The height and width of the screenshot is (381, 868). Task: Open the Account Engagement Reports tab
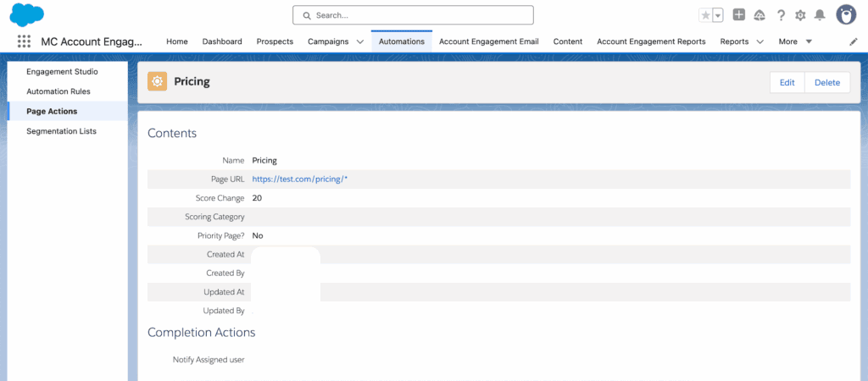tap(651, 41)
